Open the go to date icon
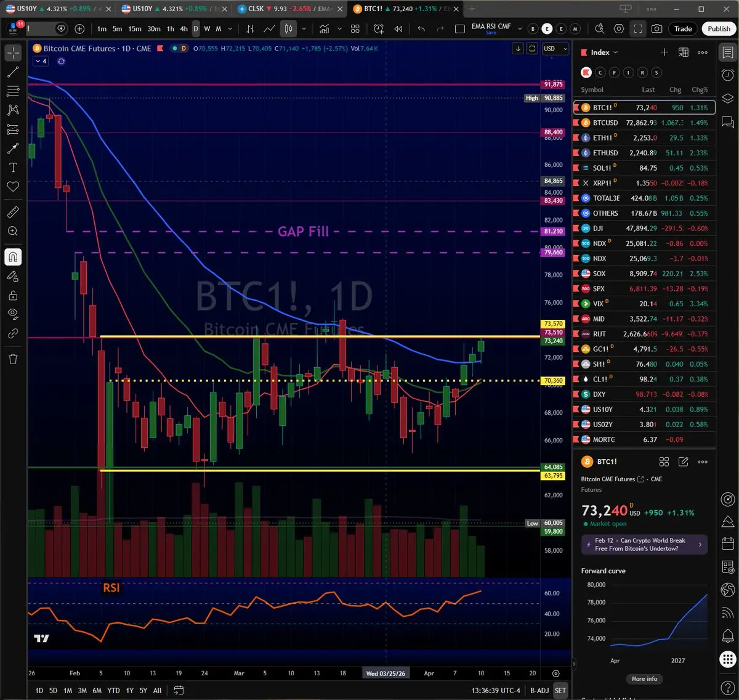 pos(179,690)
